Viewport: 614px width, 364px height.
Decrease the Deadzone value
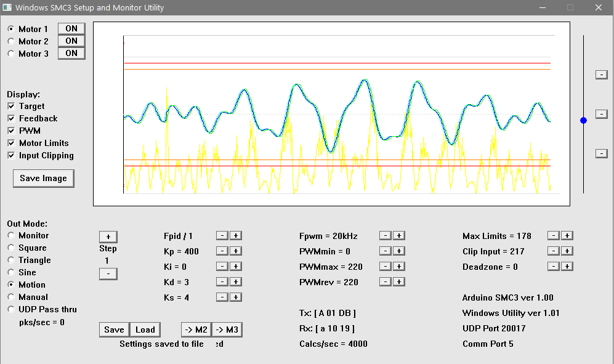[x=554, y=267]
